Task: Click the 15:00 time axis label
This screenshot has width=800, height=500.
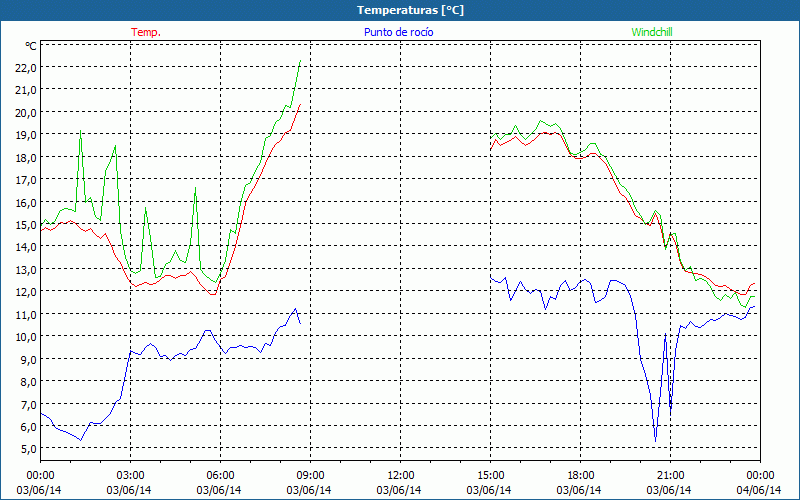Action: (x=490, y=475)
